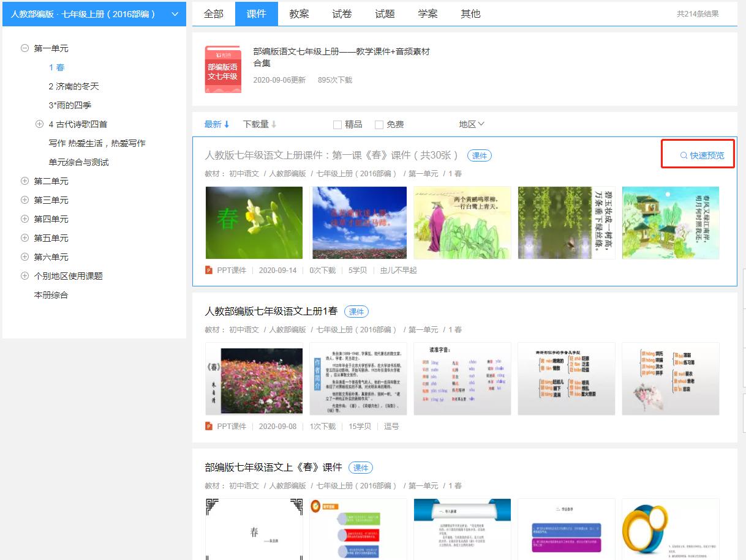Switch to the 教案 tab

click(x=298, y=13)
